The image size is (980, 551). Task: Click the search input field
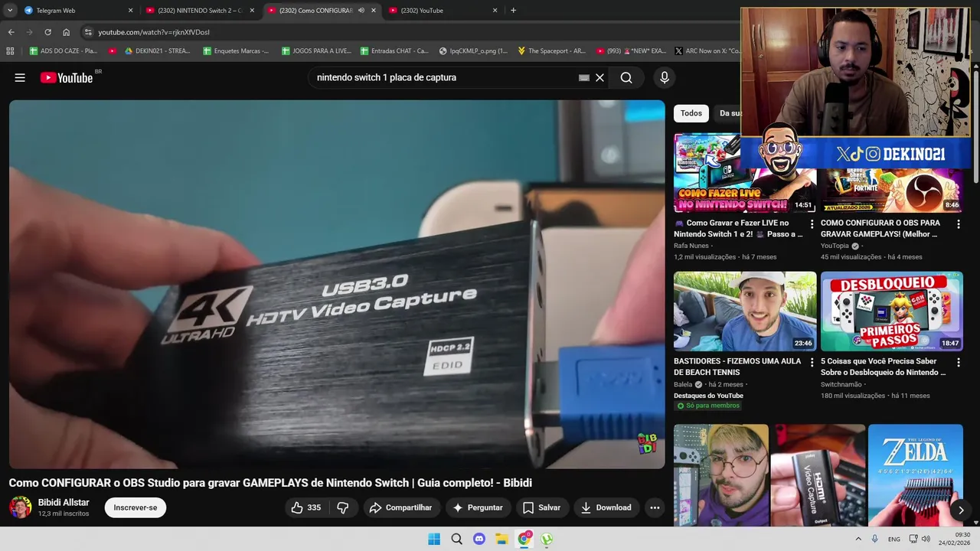pyautogui.click(x=444, y=77)
